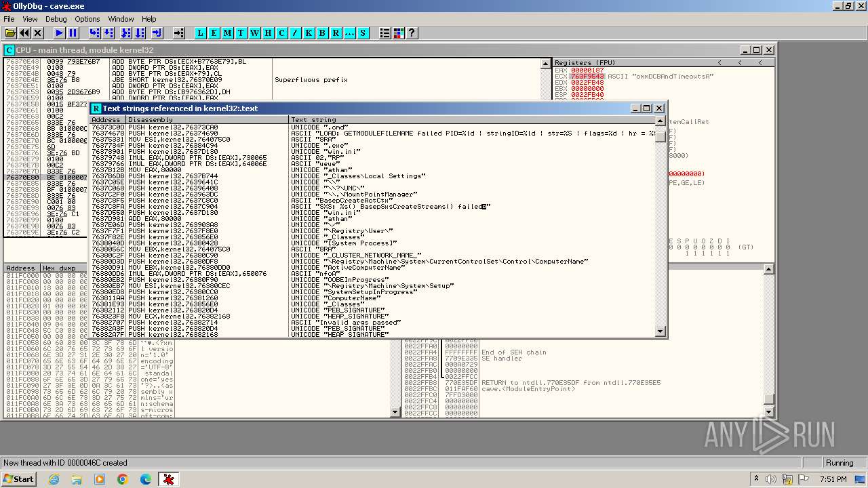Show Run trace with dots button
This screenshot has height=488, width=868.
coord(350,33)
